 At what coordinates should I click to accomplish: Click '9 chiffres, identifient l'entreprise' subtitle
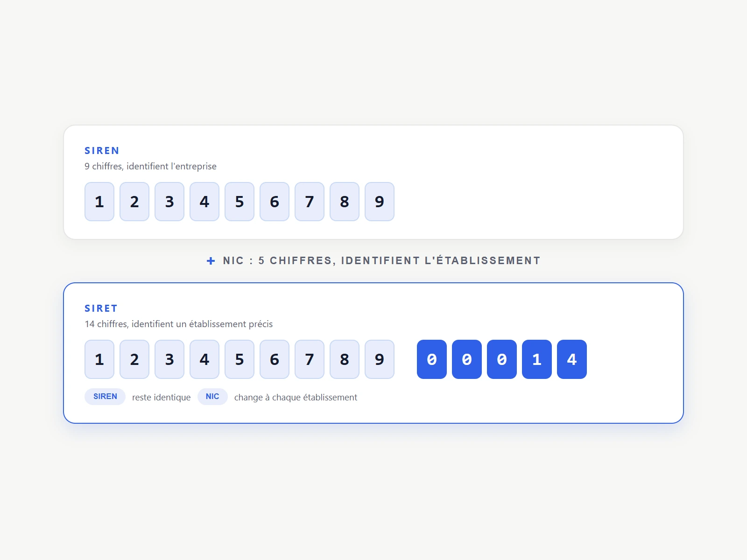coord(150,166)
